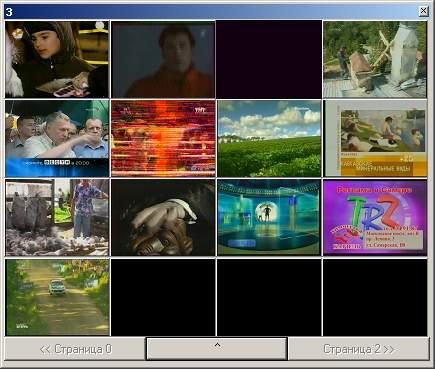
Task: Open the thumbnail of men in crowd with blue banner
Action: (x=57, y=138)
